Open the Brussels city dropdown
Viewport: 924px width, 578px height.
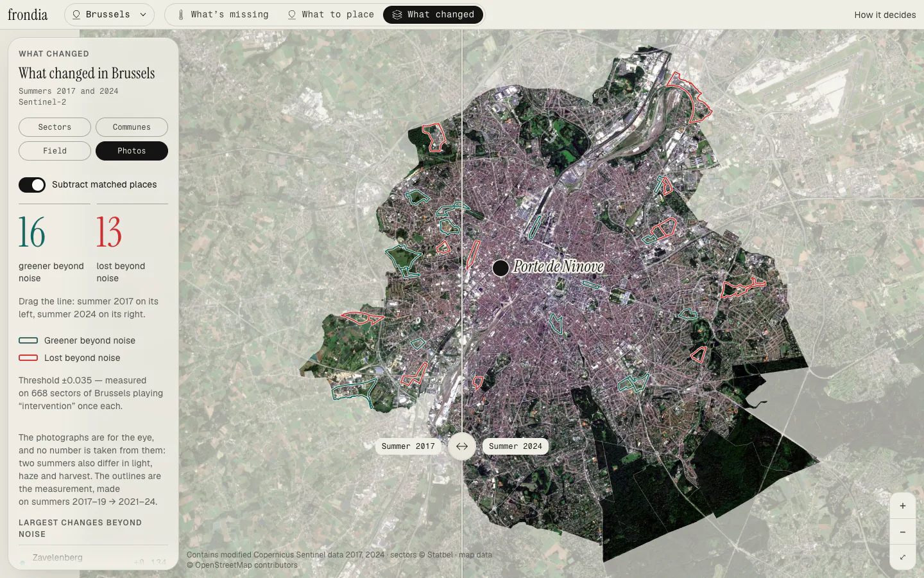pyautogui.click(x=109, y=14)
